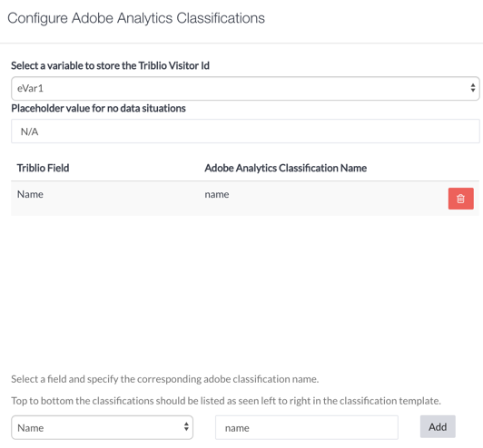This screenshot has height=448, width=483.
Task: Focus the N/A placeholder value field
Action: (245, 131)
